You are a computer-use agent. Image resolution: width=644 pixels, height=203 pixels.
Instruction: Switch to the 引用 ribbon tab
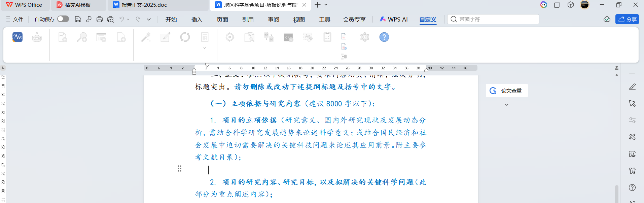click(x=248, y=20)
